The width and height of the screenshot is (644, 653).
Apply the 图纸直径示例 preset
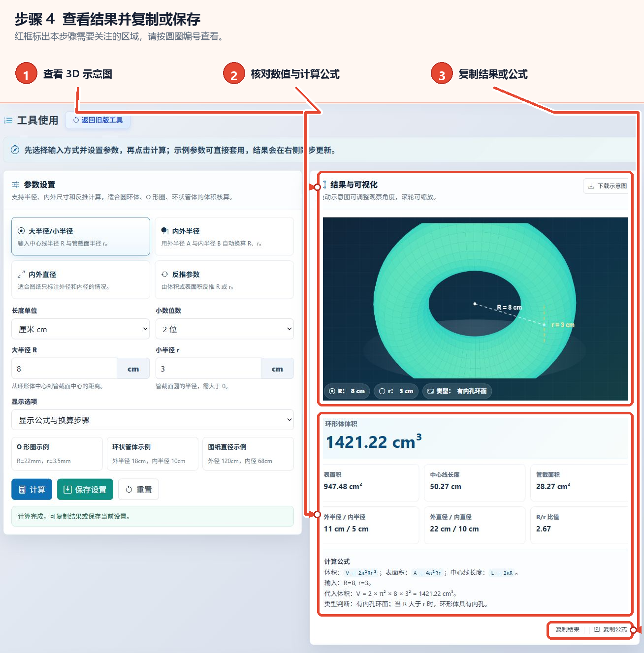point(248,454)
